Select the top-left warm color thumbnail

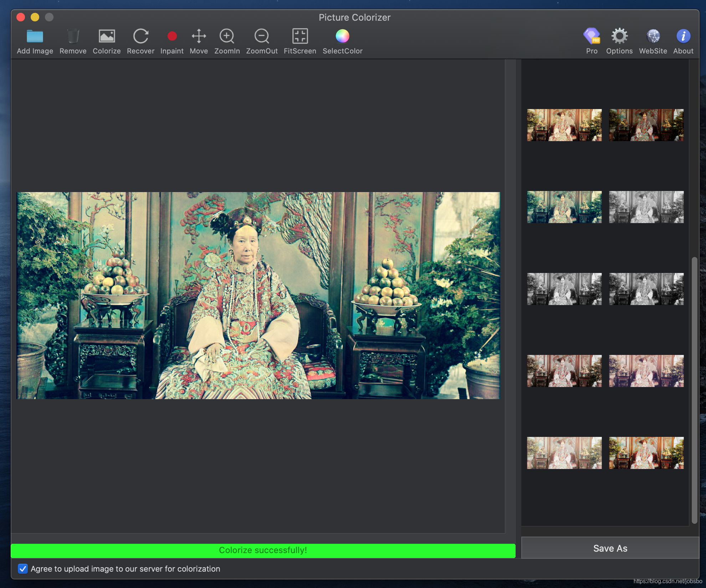click(564, 125)
